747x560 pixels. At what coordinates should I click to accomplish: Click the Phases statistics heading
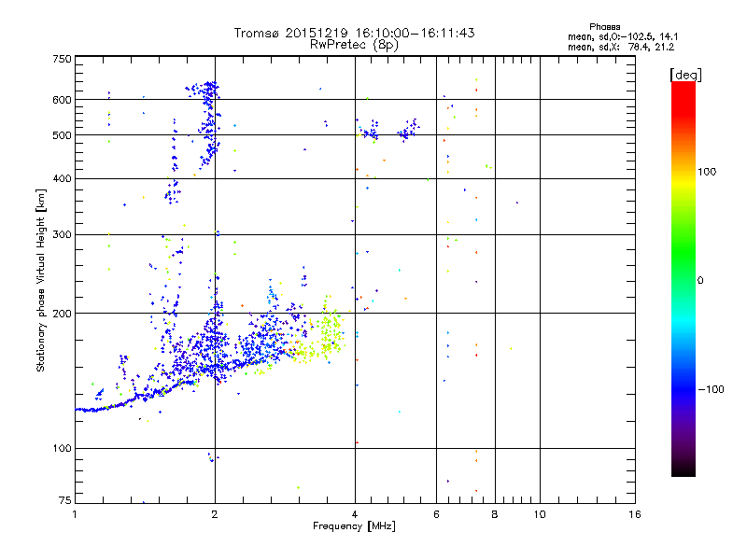coord(604,27)
